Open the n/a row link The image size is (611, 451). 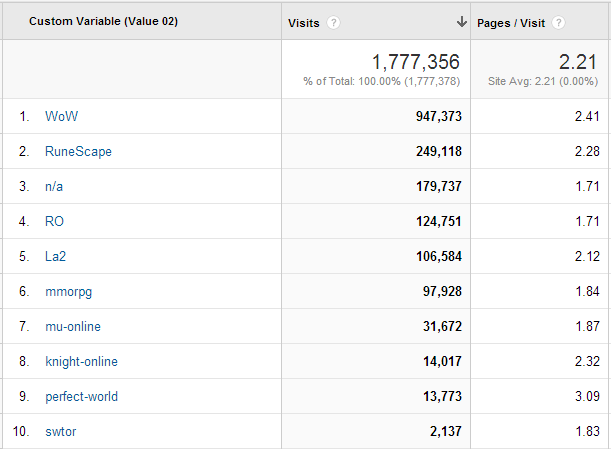pos(54,186)
